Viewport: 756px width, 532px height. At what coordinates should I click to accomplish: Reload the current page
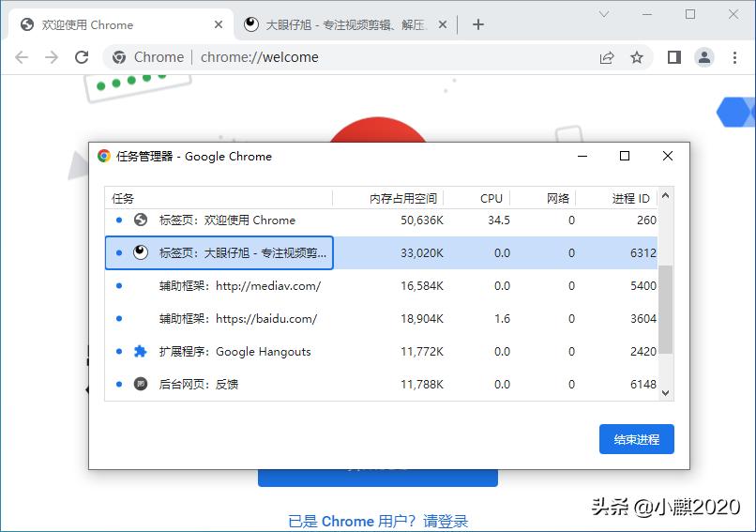tap(82, 57)
